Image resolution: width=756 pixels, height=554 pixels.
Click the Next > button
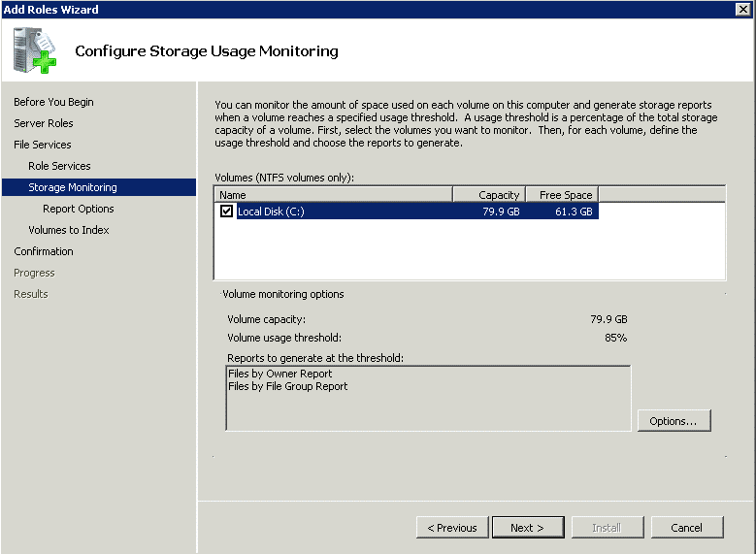[x=528, y=528]
